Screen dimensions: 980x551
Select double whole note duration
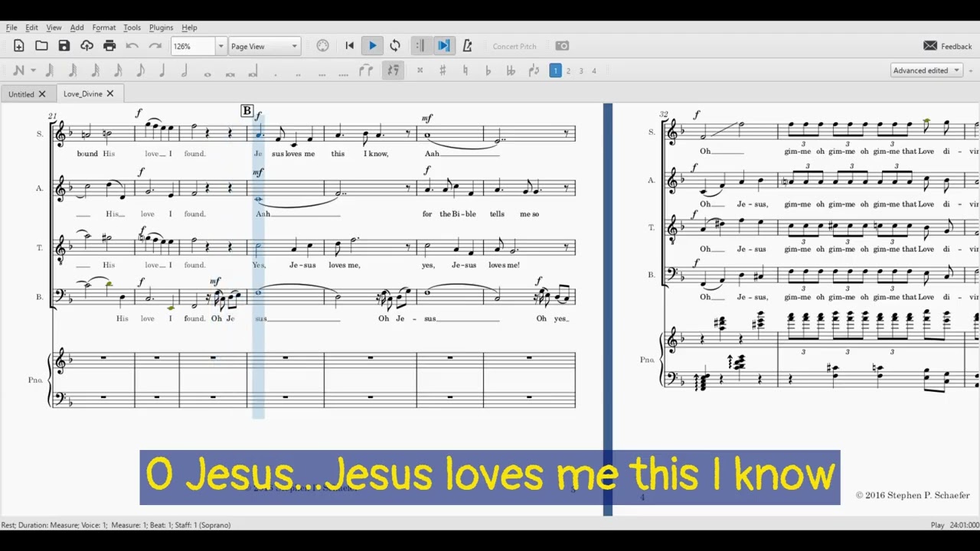(230, 73)
